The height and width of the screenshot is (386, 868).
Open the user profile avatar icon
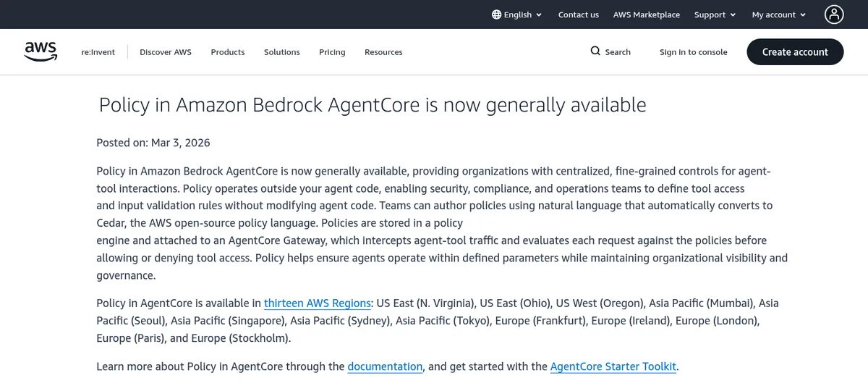[834, 14]
